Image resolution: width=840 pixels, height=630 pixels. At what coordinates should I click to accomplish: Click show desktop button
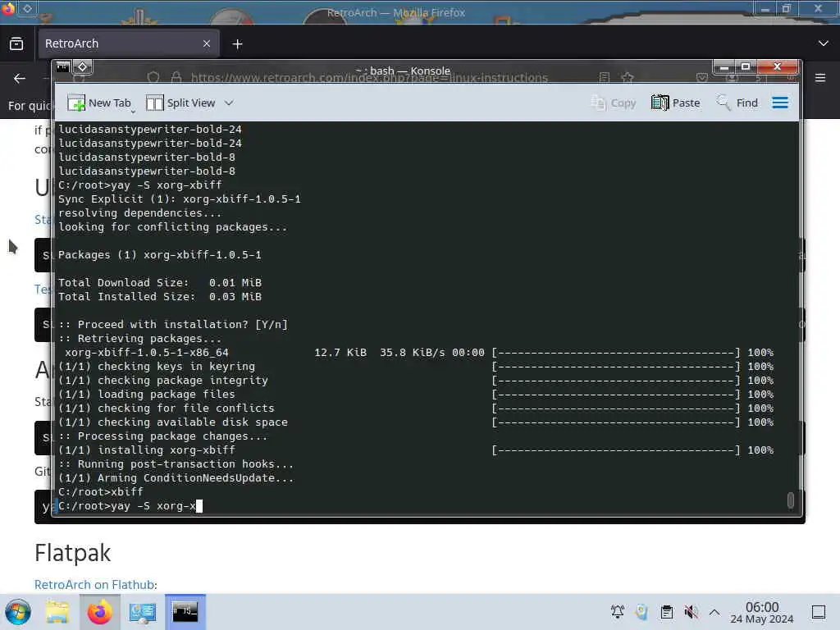819,612
